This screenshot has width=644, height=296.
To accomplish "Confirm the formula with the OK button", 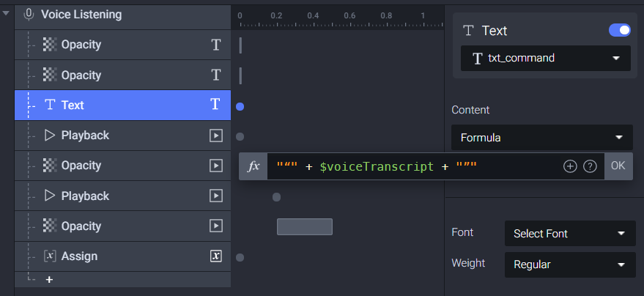I will (x=618, y=166).
